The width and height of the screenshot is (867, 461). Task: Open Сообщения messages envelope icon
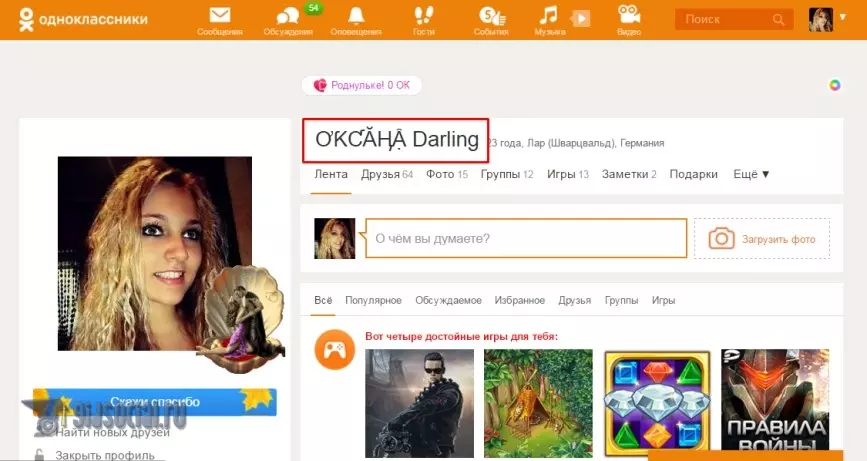coord(219,17)
